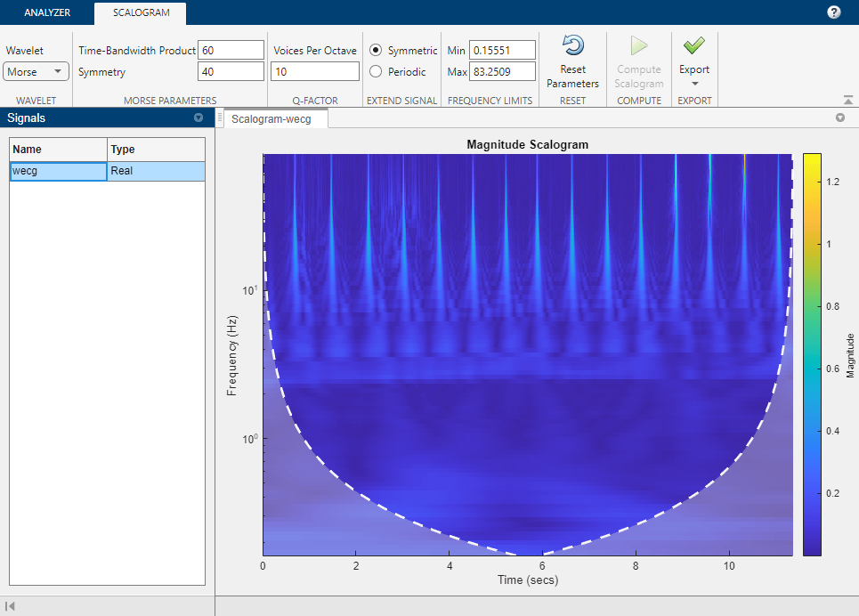Select the Periodic extend signal option
Viewport: 859px width, 616px height.
pyautogui.click(x=376, y=71)
